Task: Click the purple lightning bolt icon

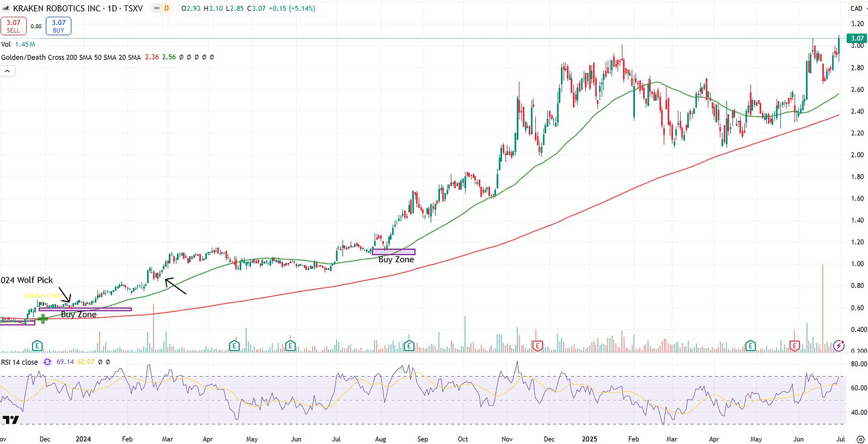Action: pyautogui.click(x=839, y=345)
